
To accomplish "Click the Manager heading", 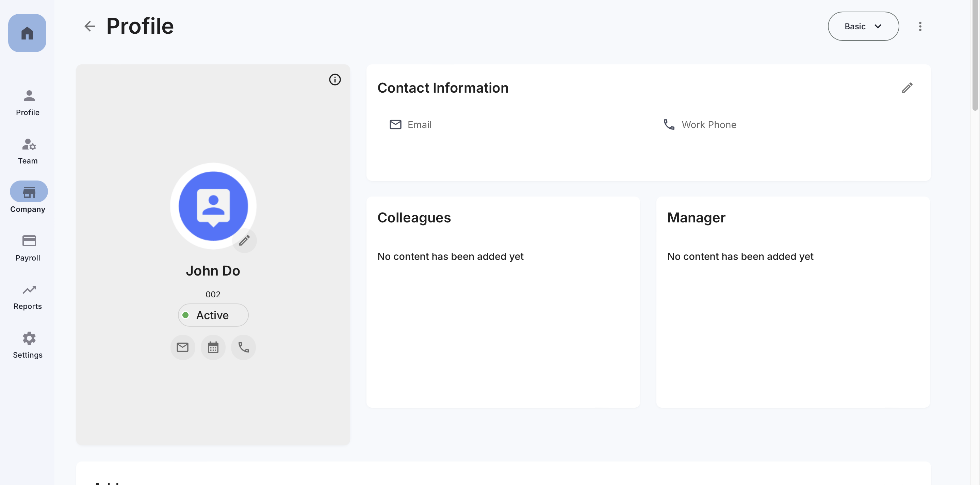I will 696,218.
